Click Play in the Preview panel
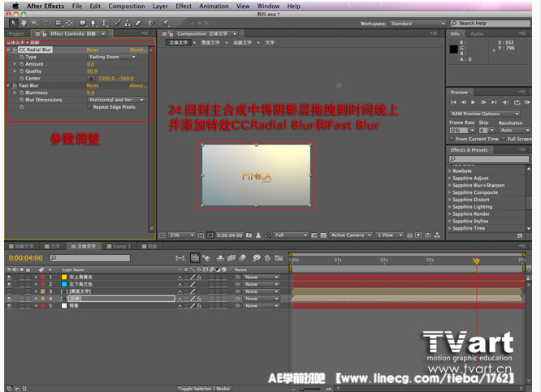 473,102
